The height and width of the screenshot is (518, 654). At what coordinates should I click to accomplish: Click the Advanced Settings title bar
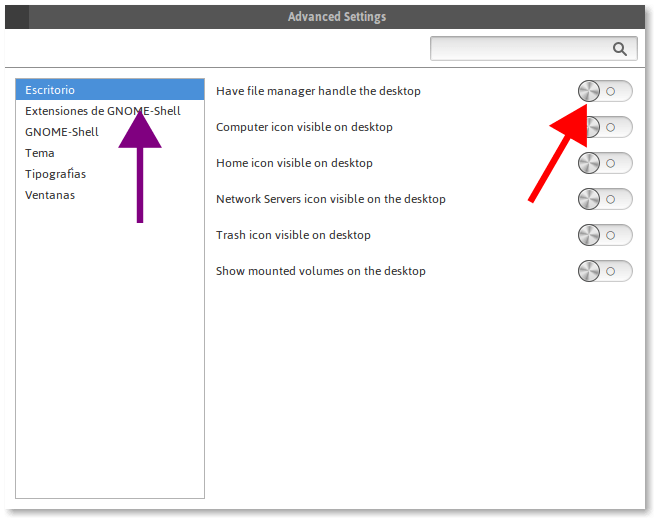336,16
